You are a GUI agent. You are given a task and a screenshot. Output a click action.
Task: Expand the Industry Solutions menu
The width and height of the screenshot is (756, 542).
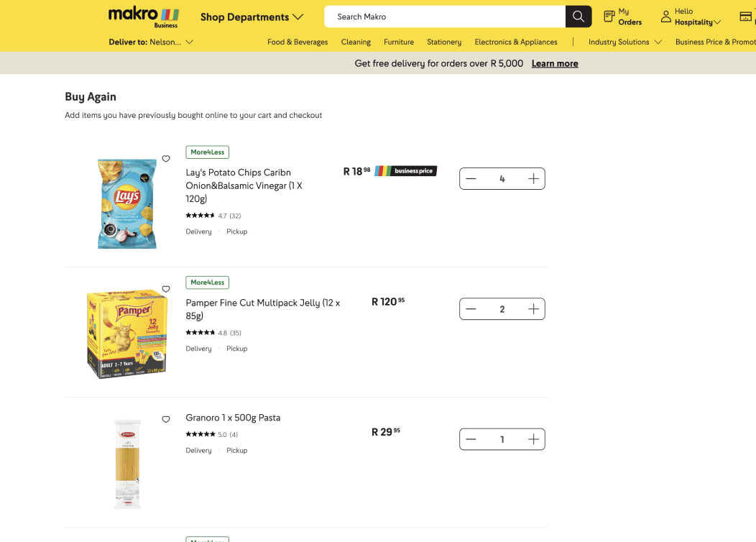(x=625, y=42)
